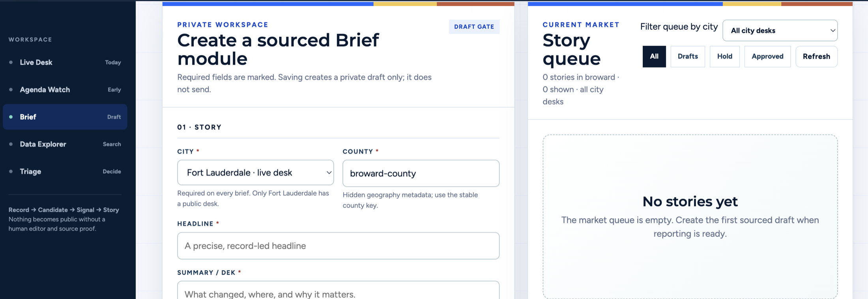Click the Draft Gate badge
The image size is (868, 299).
(474, 27)
